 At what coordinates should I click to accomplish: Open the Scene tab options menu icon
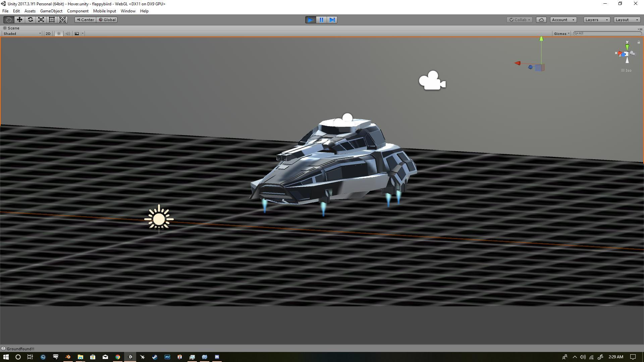pyautogui.click(x=639, y=29)
